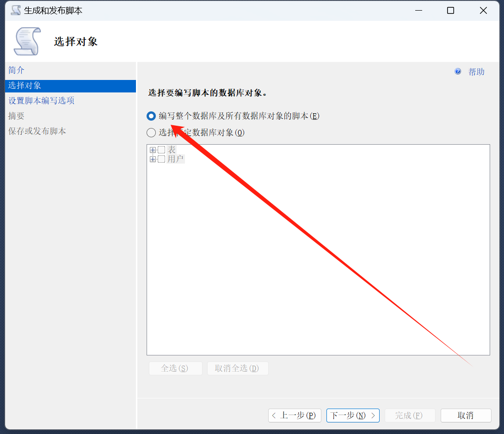Click the script scroll icon in title bar

click(x=16, y=10)
